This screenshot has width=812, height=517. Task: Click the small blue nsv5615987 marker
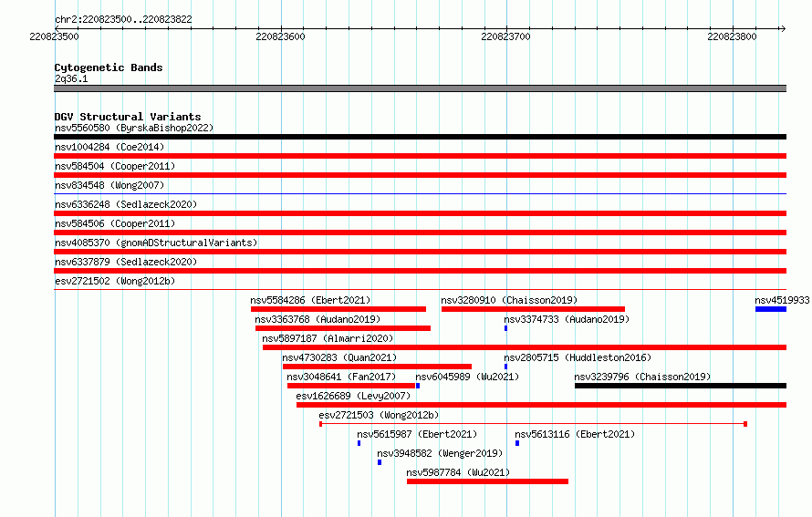359,443
